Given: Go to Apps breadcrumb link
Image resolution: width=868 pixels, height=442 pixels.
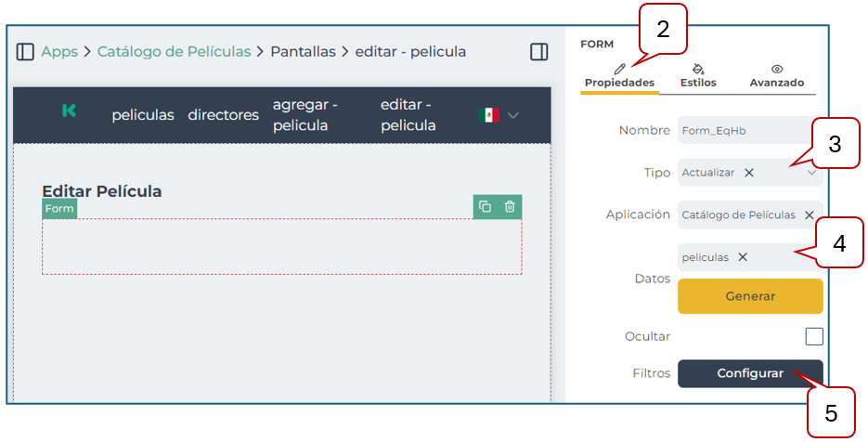Looking at the screenshot, I should coord(58,52).
